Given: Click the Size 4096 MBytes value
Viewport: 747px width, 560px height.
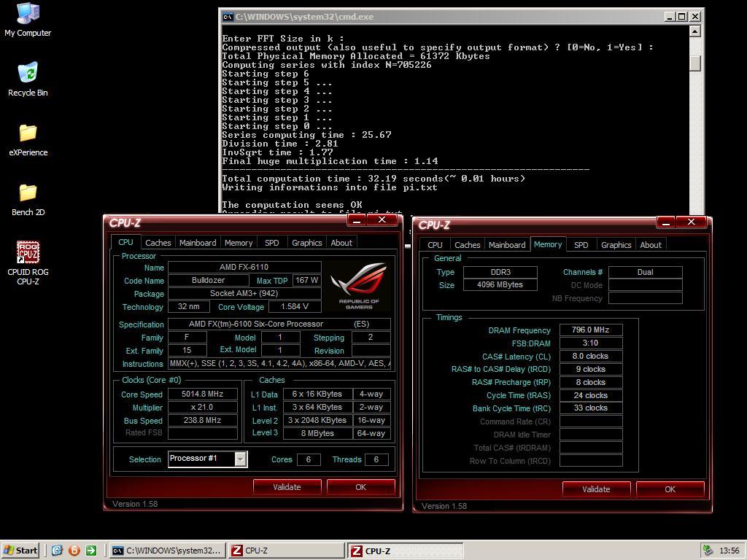Looking at the screenshot, I should tap(500, 285).
